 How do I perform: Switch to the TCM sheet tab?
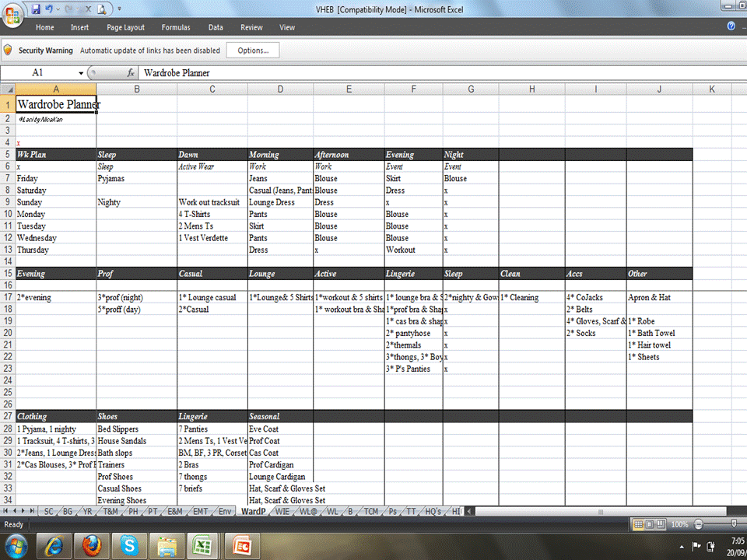click(x=370, y=511)
